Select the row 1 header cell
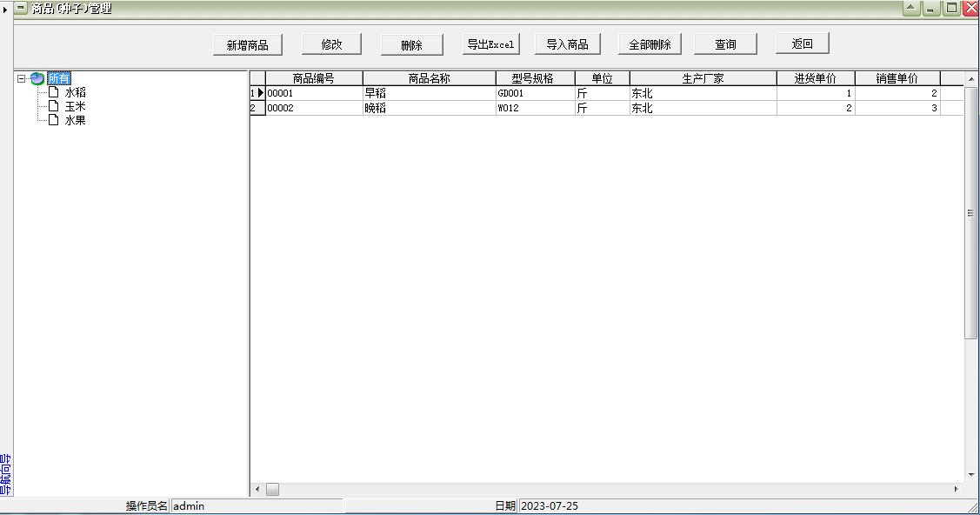The width and height of the screenshot is (980, 515). [257, 93]
